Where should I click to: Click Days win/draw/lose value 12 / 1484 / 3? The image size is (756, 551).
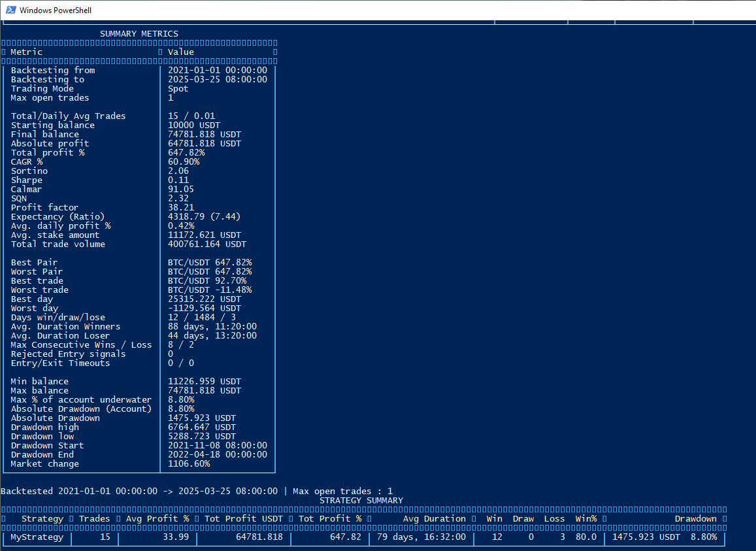(202, 318)
